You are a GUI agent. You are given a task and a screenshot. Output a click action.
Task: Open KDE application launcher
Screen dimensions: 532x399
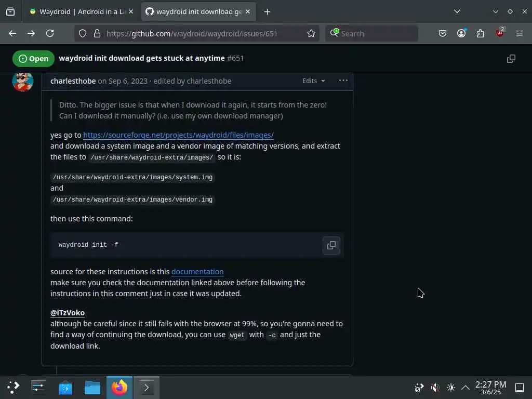click(x=13, y=387)
